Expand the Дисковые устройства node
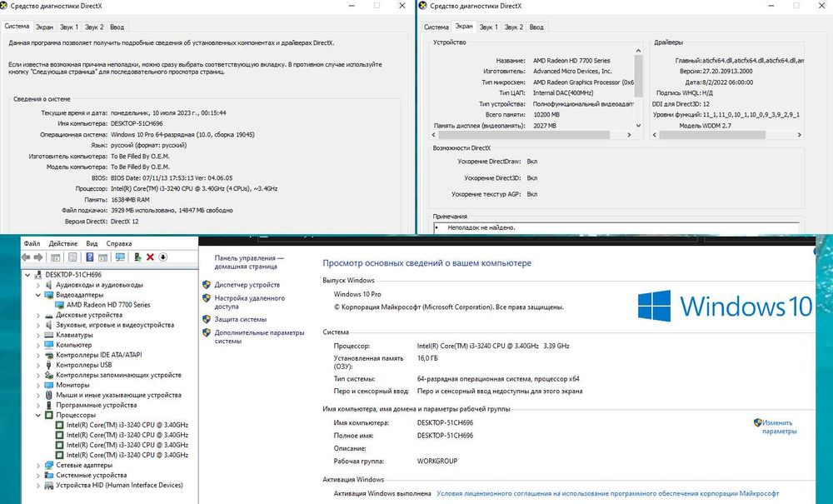Image resolution: width=833 pixels, height=504 pixels. 38,315
